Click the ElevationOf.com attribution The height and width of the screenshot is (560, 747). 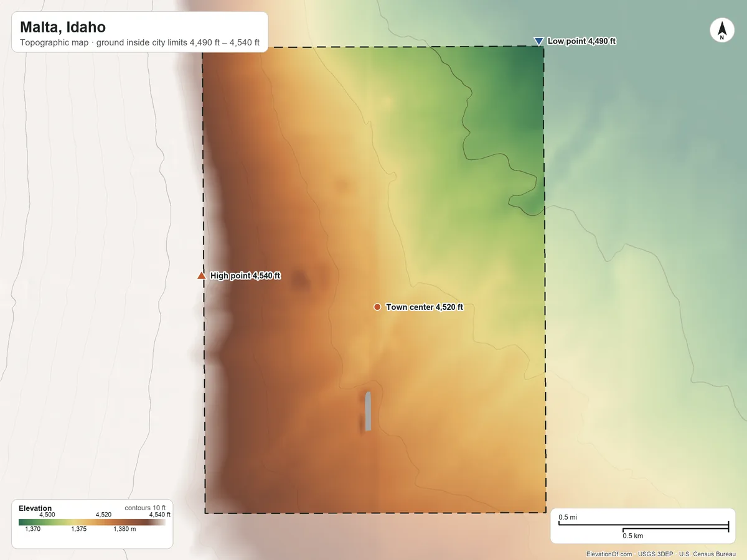point(609,554)
